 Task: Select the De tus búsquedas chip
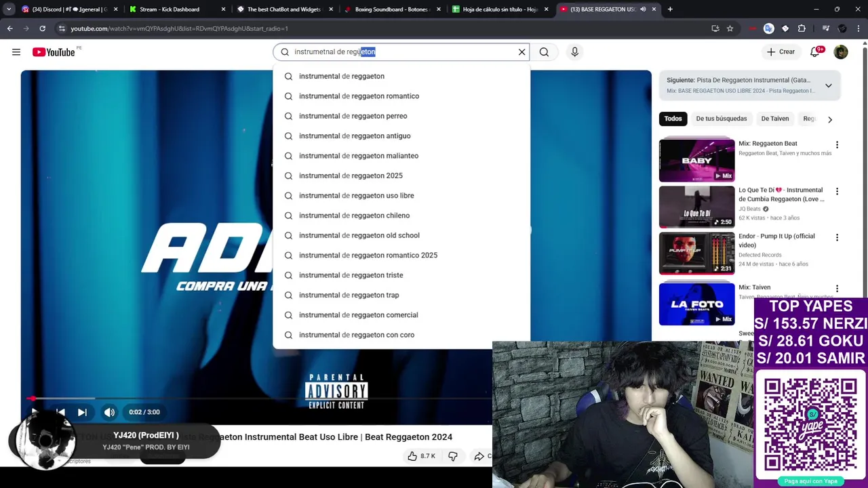pyautogui.click(x=721, y=119)
